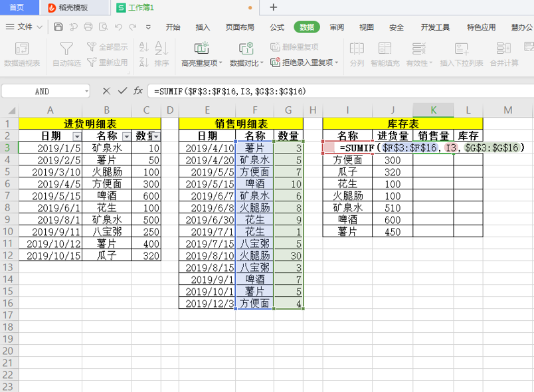Open the 日期 column filter dropdown
Image resolution: width=534 pixels, height=392 pixels.
77,137
